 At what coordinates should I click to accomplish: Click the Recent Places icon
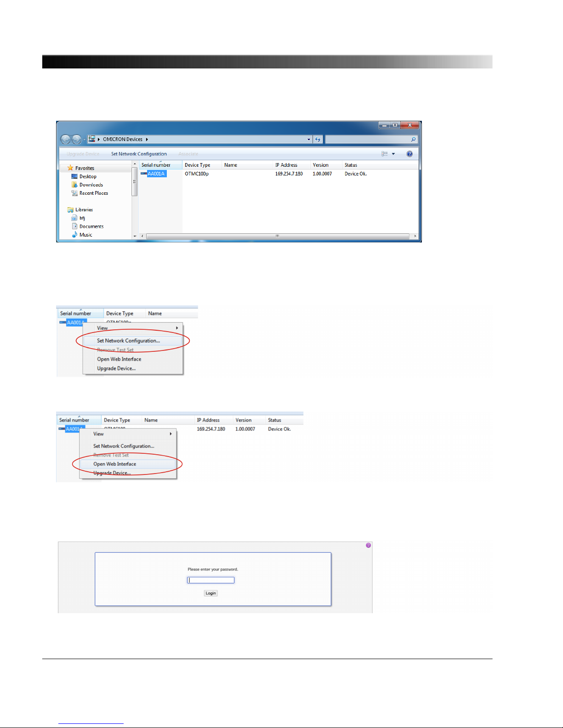coord(74,193)
